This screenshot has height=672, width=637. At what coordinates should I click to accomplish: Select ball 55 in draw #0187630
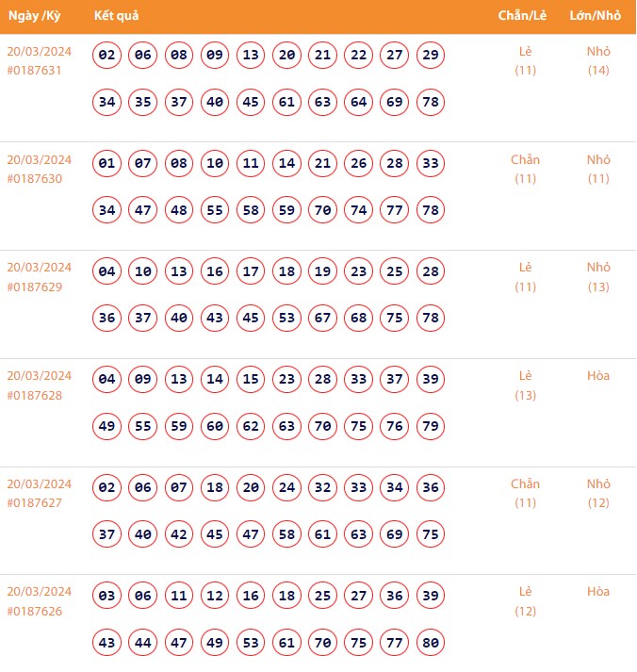coord(215,210)
